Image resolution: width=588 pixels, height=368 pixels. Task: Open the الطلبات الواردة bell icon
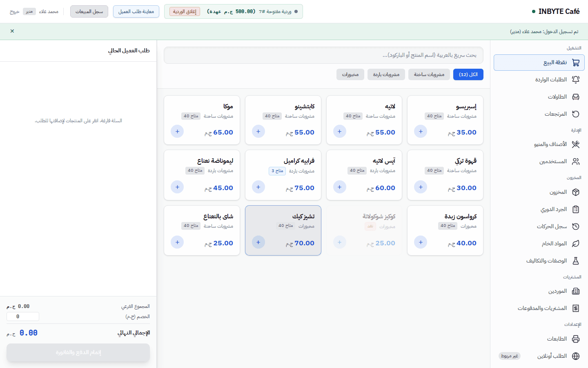coord(576,80)
